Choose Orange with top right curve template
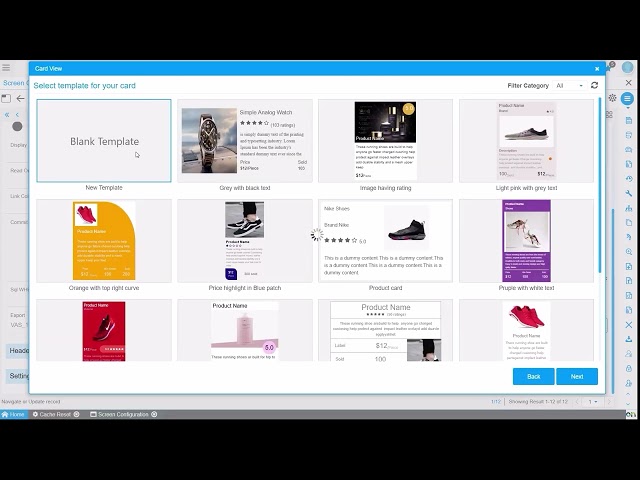 tap(104, 241)
